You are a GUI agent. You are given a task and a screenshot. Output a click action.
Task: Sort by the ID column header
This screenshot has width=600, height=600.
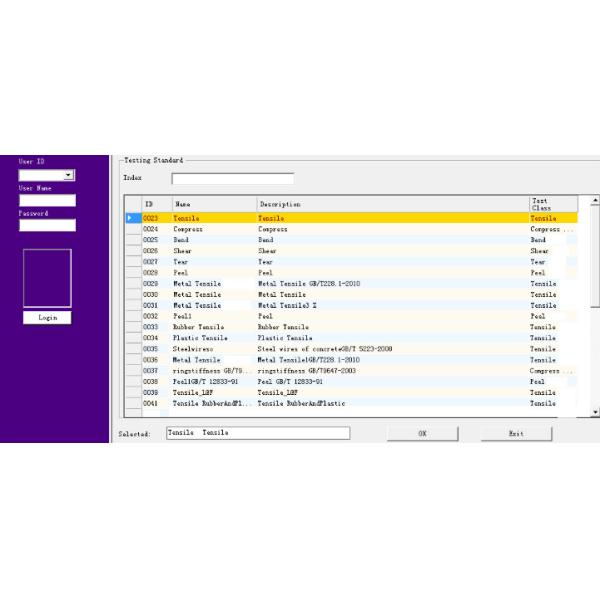pos(155,204)
